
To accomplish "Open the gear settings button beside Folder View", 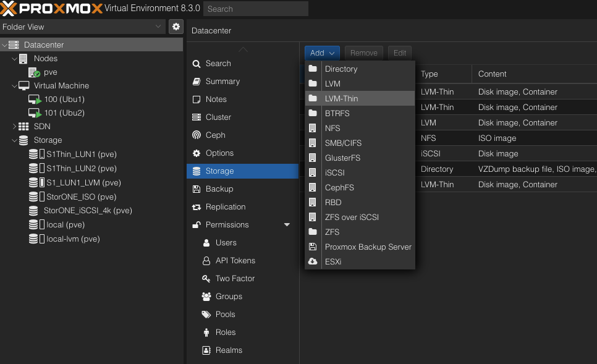I will tap(176, 27).
